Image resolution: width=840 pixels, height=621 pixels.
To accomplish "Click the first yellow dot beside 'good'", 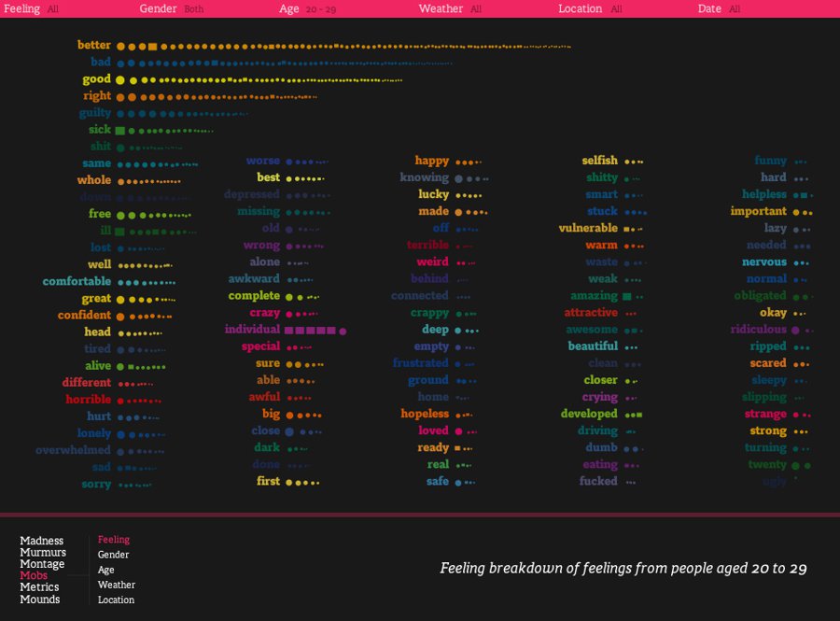I will (x=119, y=80).
